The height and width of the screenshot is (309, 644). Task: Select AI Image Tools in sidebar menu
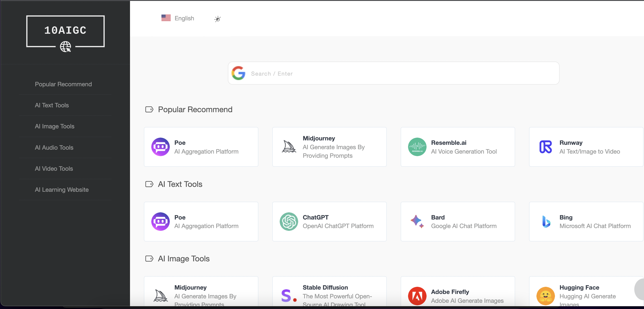tap(55, 126)
